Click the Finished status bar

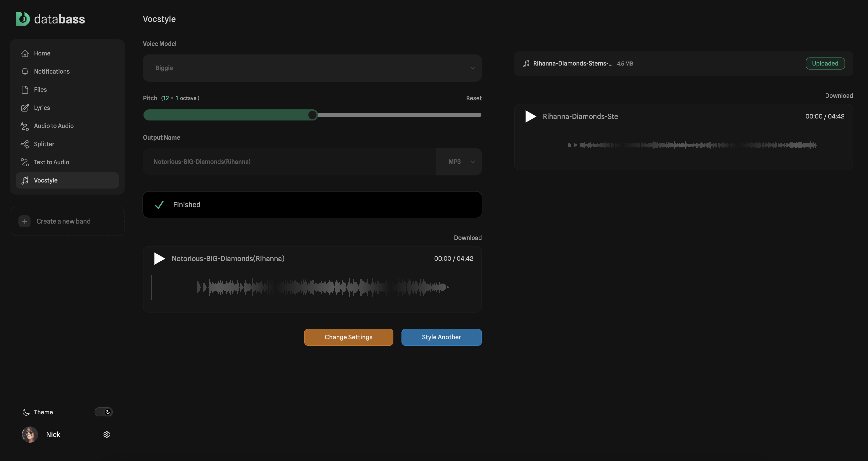click(312, 205)
